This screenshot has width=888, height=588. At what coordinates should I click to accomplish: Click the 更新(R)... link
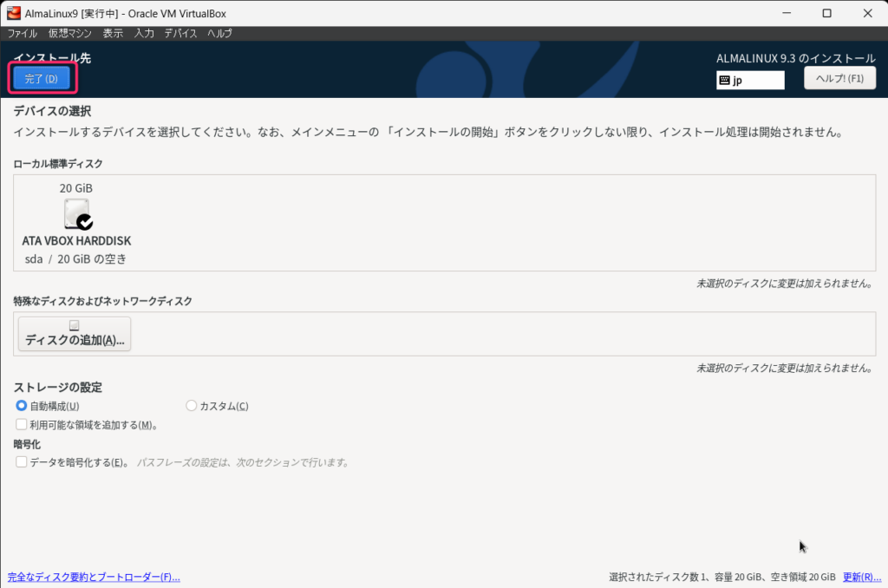tap(861, 577)
